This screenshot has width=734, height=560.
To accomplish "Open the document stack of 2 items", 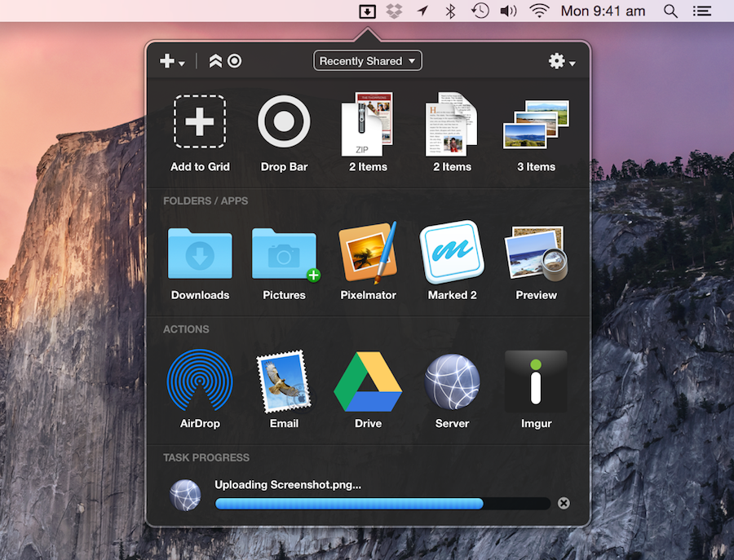I will tap(452, 124).
